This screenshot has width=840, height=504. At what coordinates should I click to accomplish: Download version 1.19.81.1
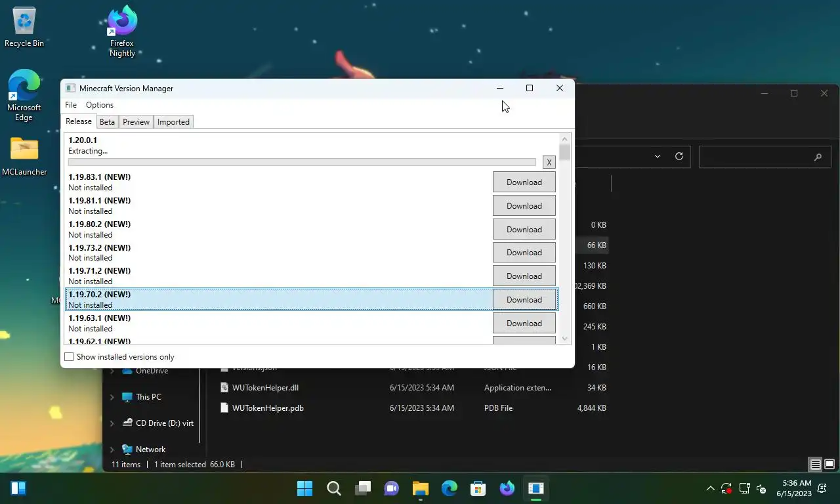click(x=524, y=206)
